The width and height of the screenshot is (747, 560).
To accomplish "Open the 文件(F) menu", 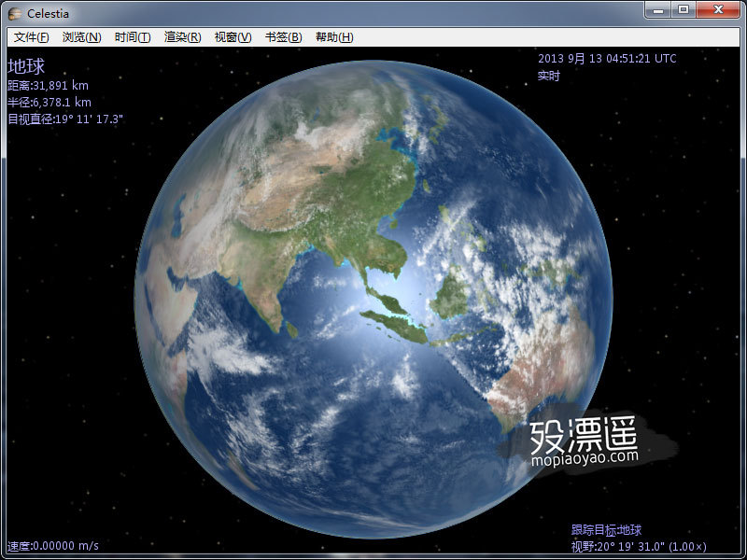I will [32, 37].
